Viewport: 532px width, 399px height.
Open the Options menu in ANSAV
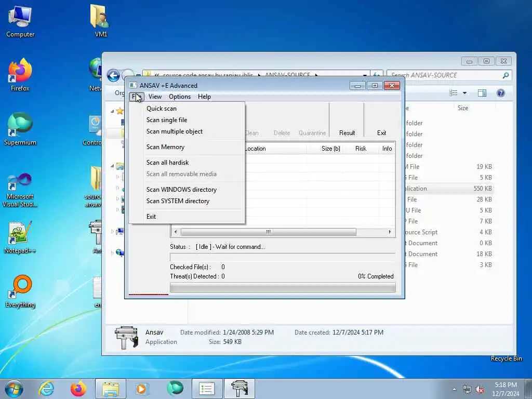click(x=179, y=97)
